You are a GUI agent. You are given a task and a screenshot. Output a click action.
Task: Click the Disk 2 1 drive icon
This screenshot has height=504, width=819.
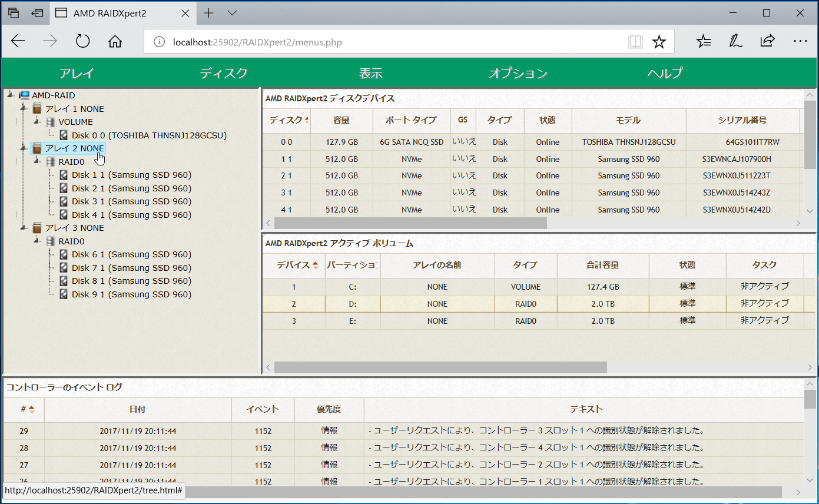click(64, 188)
